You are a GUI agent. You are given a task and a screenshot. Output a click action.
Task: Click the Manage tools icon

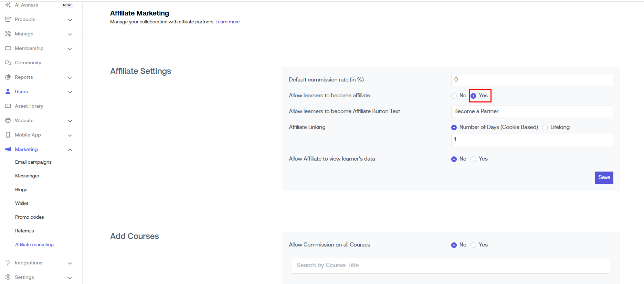8,34
